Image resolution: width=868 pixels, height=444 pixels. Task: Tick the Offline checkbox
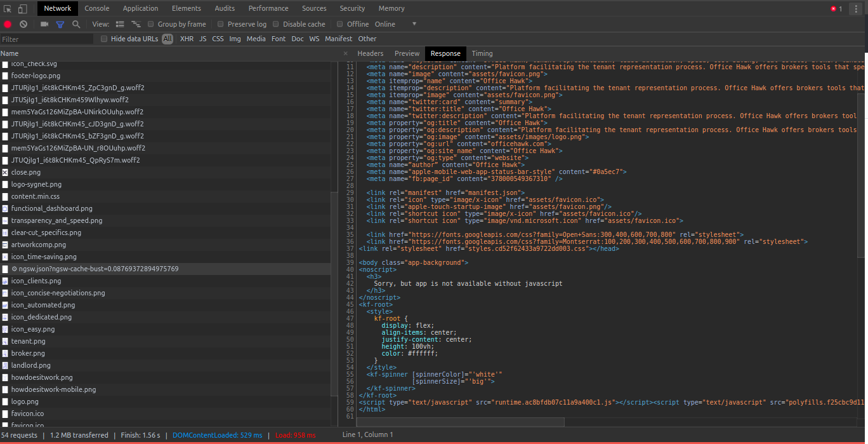pyautogui.click(x=340, y=24)
